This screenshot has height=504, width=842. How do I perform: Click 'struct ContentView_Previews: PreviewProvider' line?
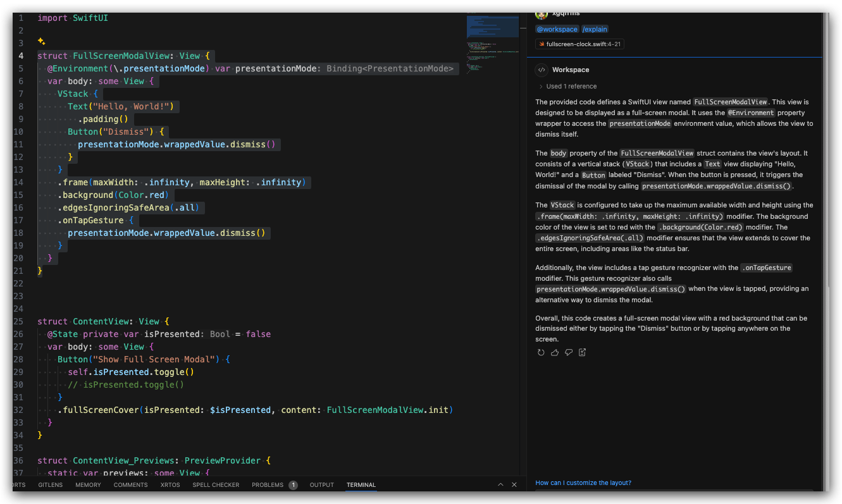click(154, 460)
